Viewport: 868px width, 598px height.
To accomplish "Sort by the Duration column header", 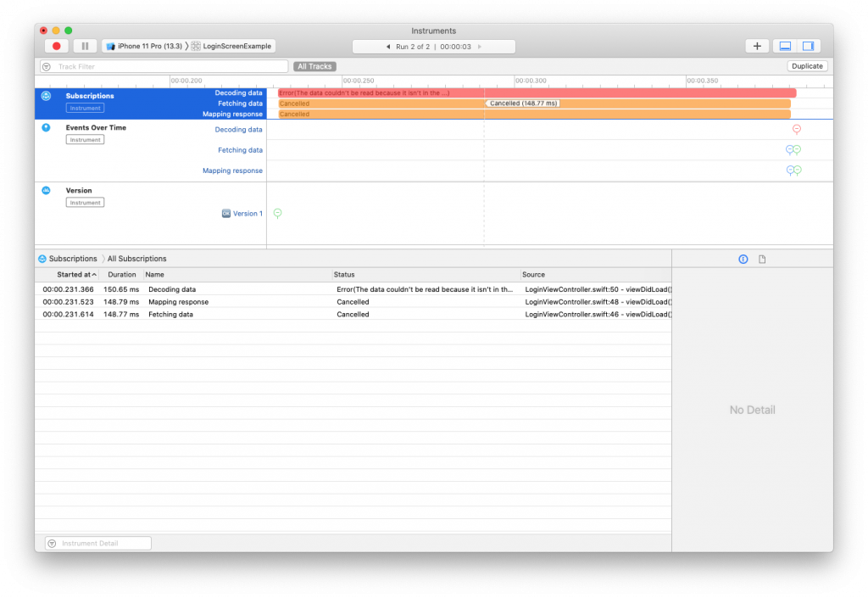I will (x=122, y=275).
